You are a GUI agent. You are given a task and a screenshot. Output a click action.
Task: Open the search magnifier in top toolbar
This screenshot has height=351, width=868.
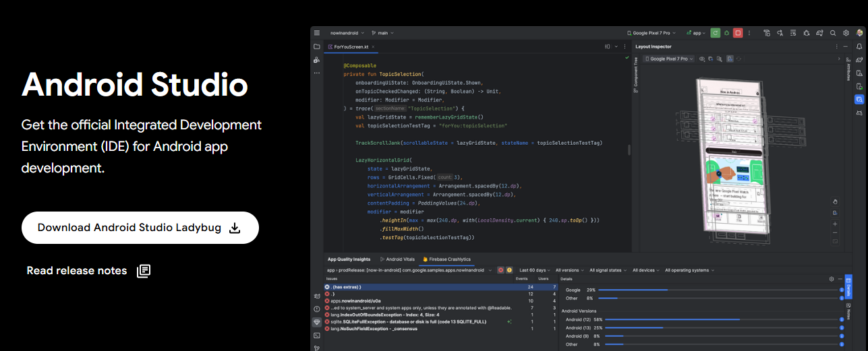[x=833, y=32]
